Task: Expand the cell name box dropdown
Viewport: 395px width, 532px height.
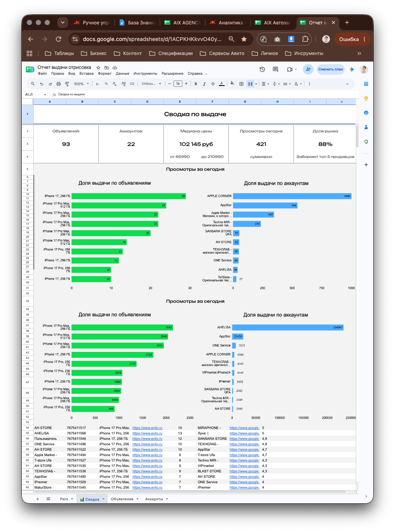Action: pyautogui.click(x=45, y=94)
